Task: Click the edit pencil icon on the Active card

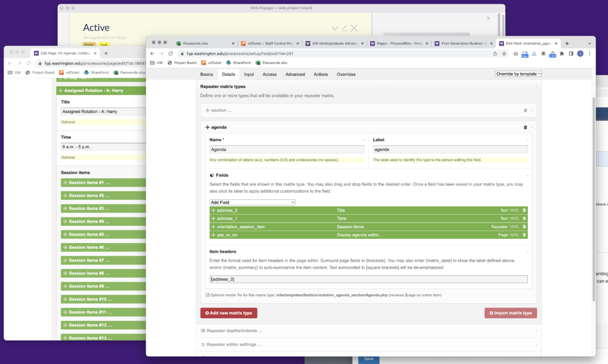Action: pos(344,28)
